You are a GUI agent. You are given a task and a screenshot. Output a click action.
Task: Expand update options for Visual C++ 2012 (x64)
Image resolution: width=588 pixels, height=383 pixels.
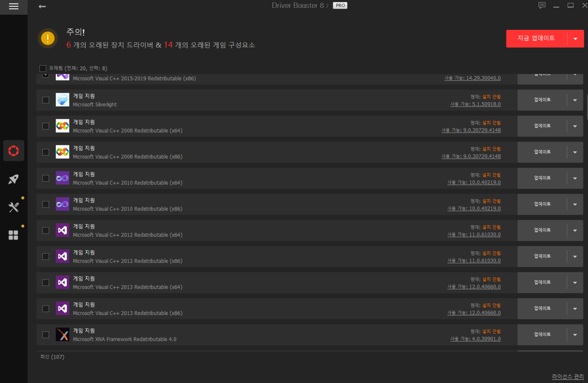pos(575,230)
